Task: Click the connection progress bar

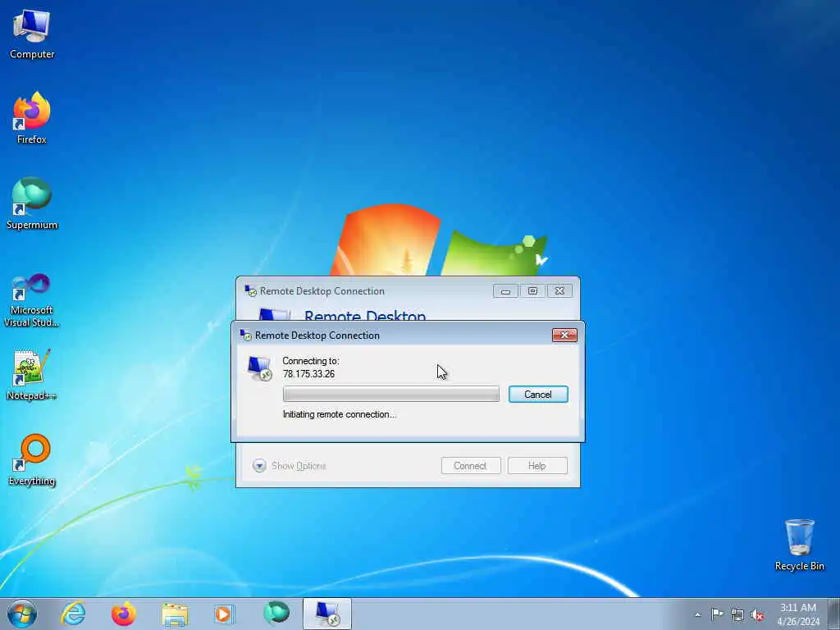Action: coord(391,394)
